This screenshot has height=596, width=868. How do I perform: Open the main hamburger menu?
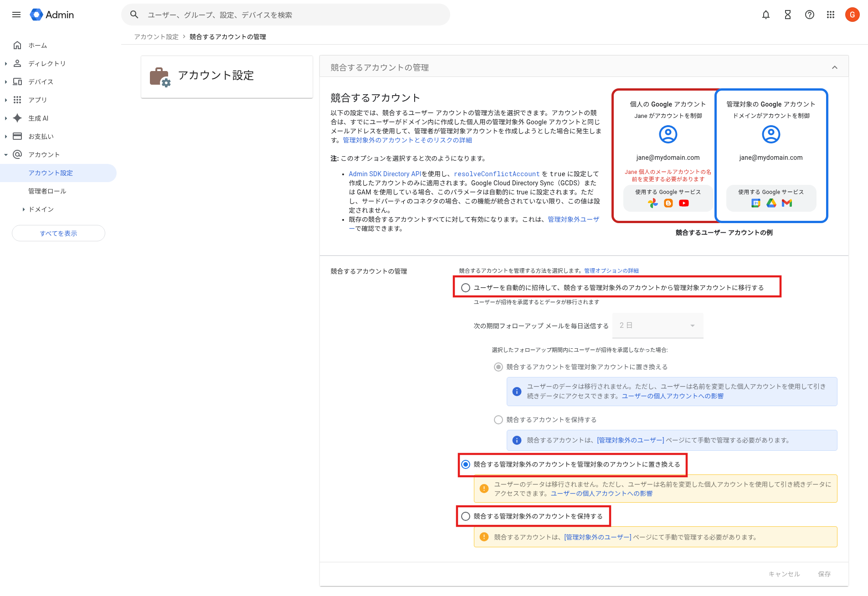(x=16, y=15)
